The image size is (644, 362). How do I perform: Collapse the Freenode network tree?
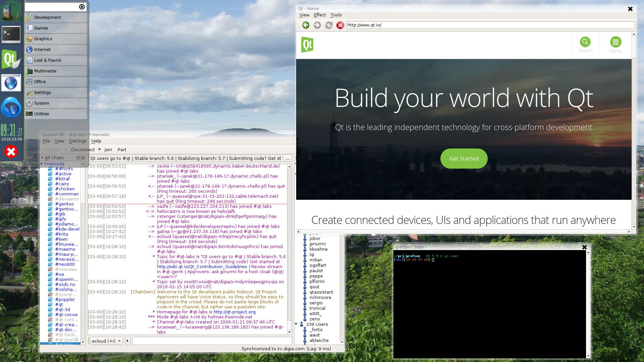[x=42, y=164]
